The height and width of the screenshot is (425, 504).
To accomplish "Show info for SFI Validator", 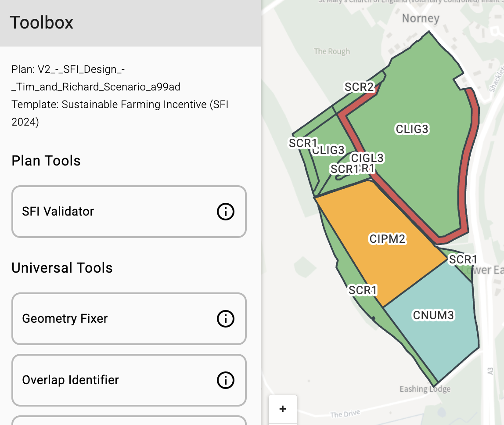I will coord(225,212).
